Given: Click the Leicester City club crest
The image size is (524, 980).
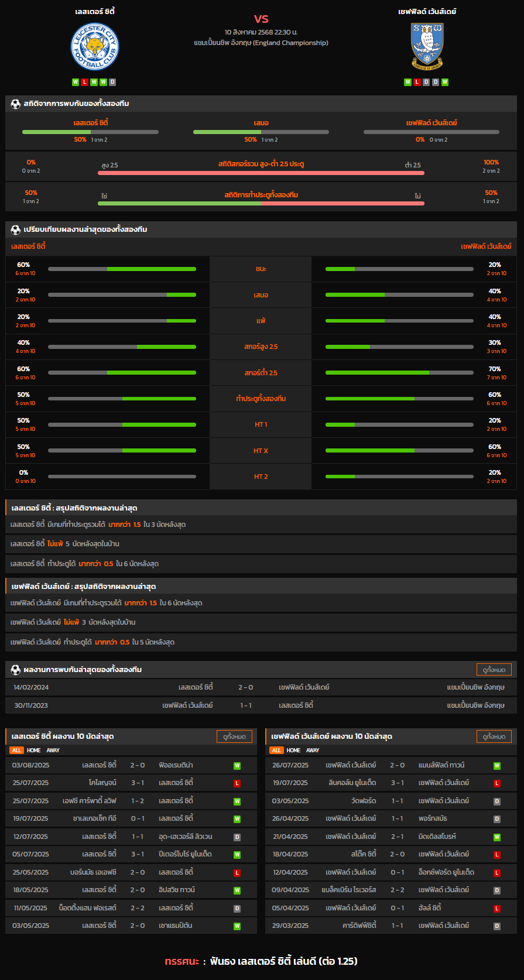Looking at the screenshot, I should (x=95, y=47).
